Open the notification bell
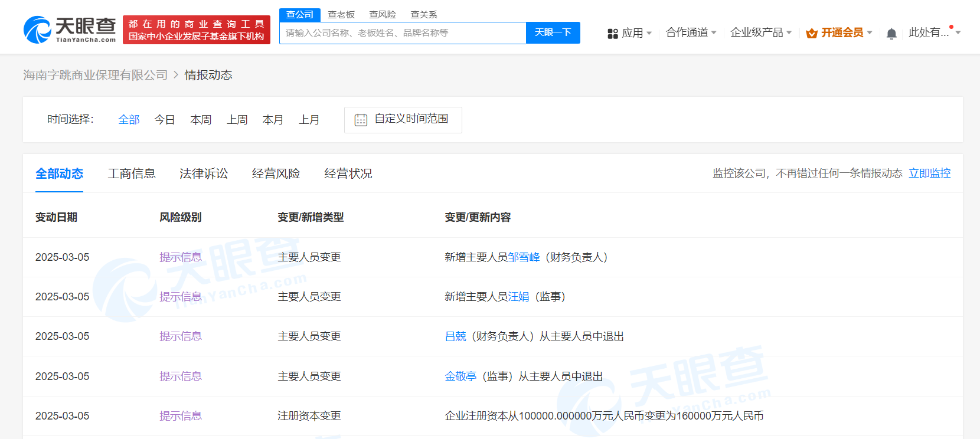The image size is (980, 439). [x=891, y=34]
